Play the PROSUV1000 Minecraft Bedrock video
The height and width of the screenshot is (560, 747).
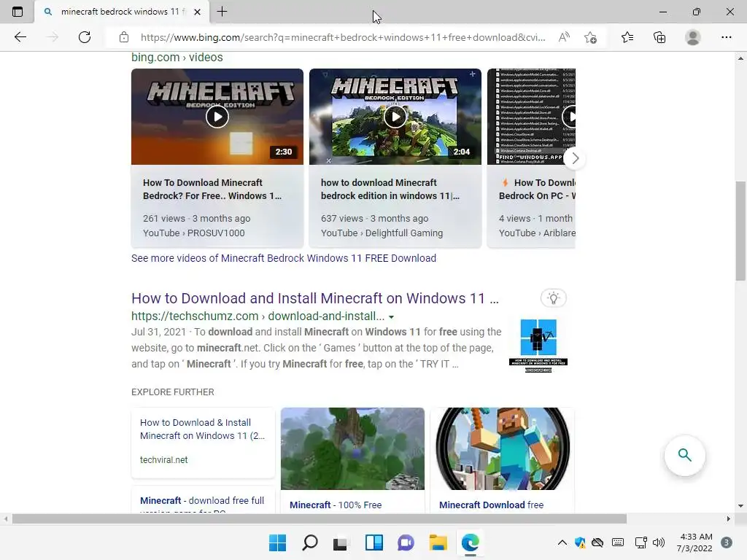pos(217,117)
